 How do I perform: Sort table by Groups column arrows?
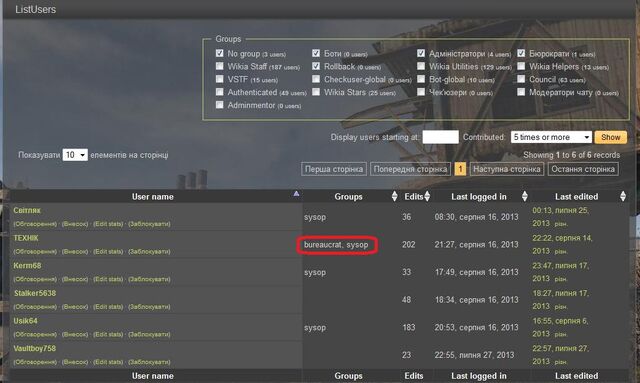394,196
